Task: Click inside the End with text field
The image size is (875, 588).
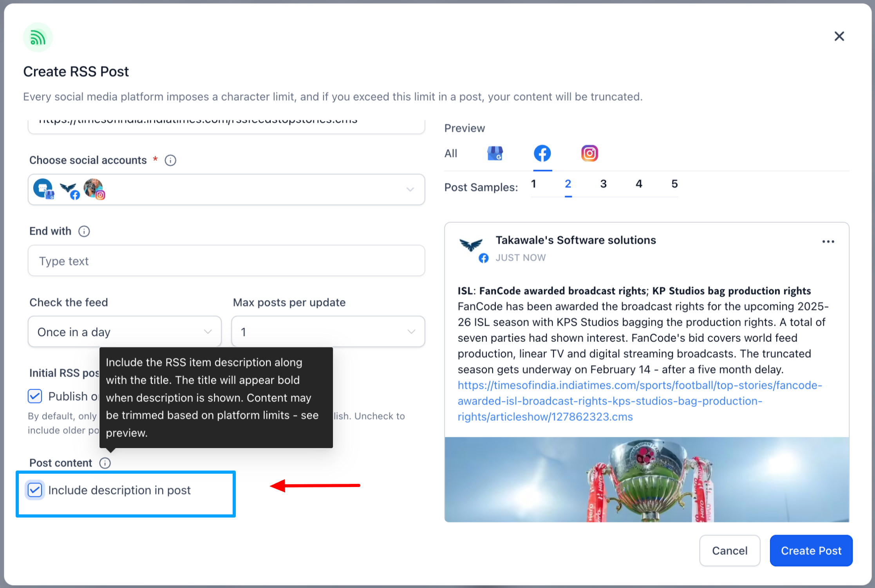Action: [x=226, y=261]
